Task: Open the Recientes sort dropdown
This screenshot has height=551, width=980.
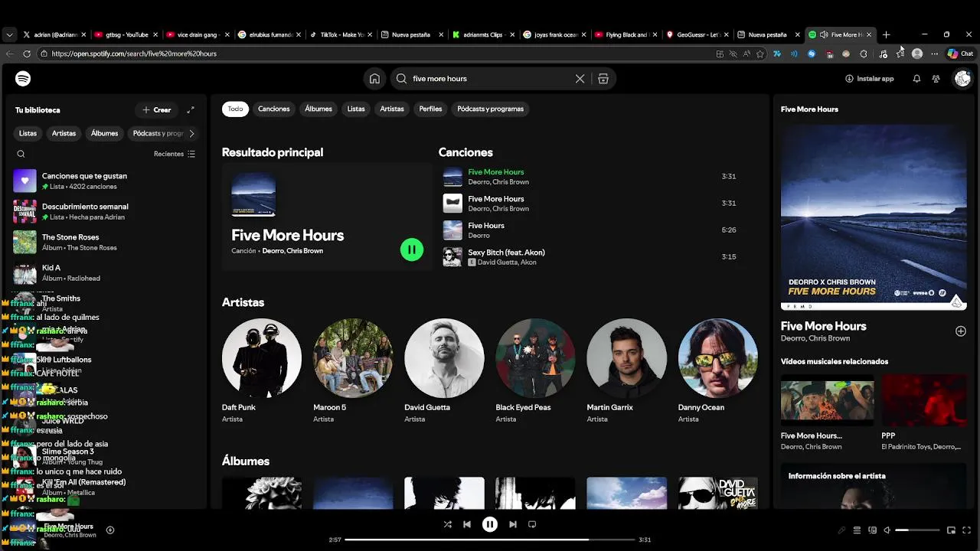Action: tap(175, 154)
